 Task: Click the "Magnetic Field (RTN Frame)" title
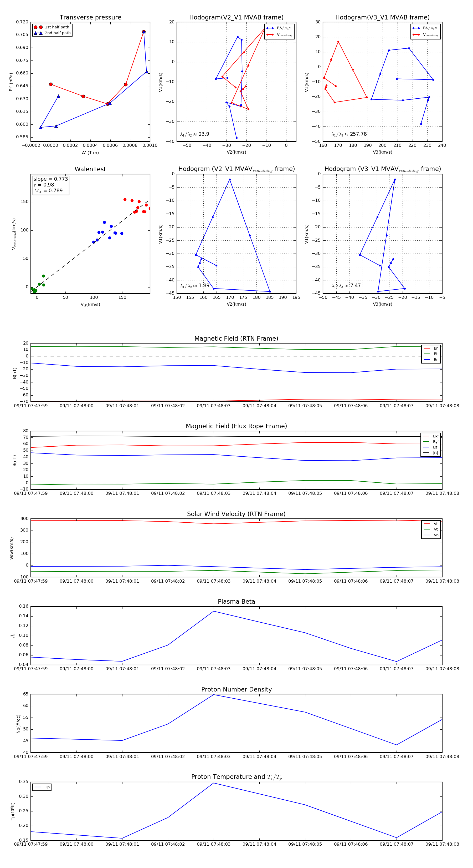(236, 339)
